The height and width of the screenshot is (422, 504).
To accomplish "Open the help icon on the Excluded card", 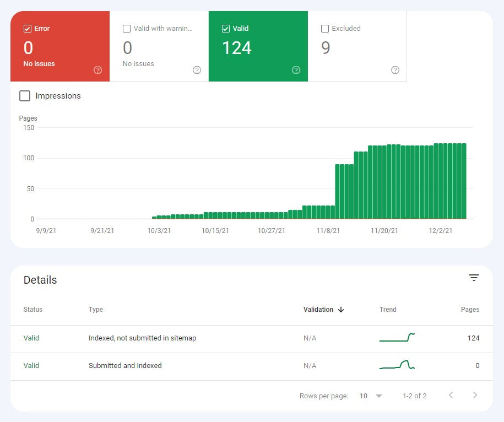I will pyautogui.click(x=395, y=70).
